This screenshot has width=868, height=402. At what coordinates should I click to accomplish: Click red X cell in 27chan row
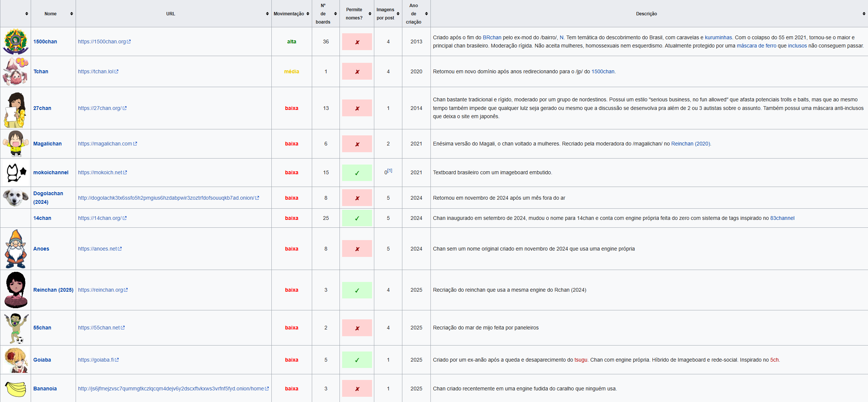[x=357, y=108]
